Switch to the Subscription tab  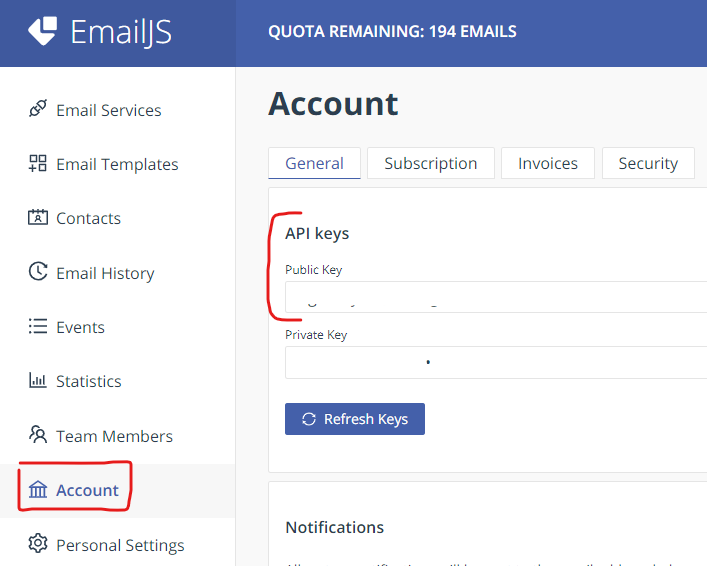(x=431, y=163)
